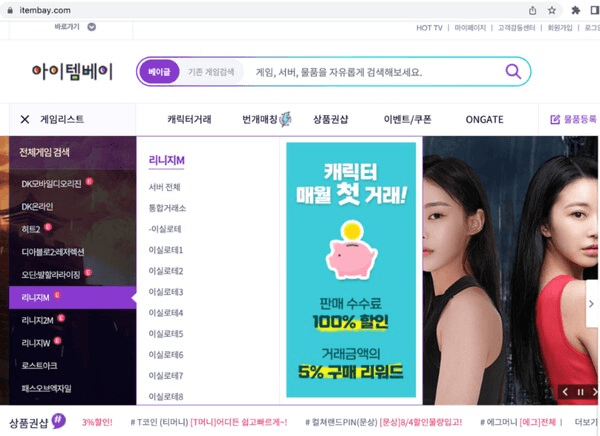Open browser extensions puzzle icon
Viewport: 600px width, 436px height.
pos(576,10)
